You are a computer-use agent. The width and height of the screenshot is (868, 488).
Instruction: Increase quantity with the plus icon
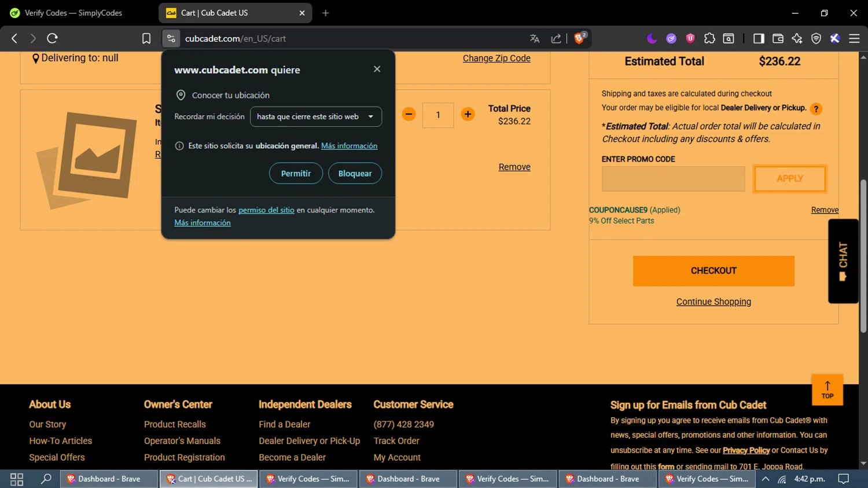pos(468,114)
